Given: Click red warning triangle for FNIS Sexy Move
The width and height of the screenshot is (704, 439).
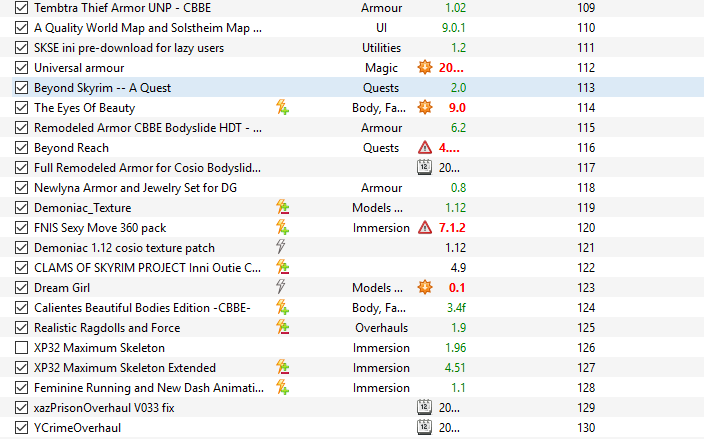Looking at the screenshot, I should click(x=425, y=228).
